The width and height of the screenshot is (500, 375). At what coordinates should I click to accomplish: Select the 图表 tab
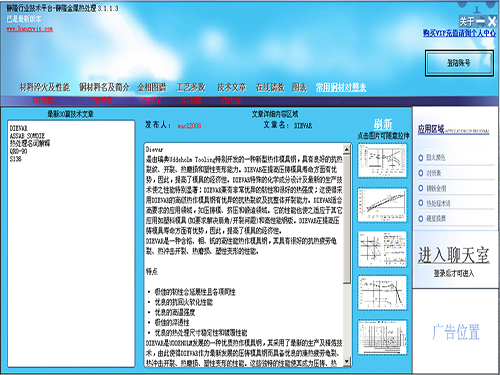299,87
